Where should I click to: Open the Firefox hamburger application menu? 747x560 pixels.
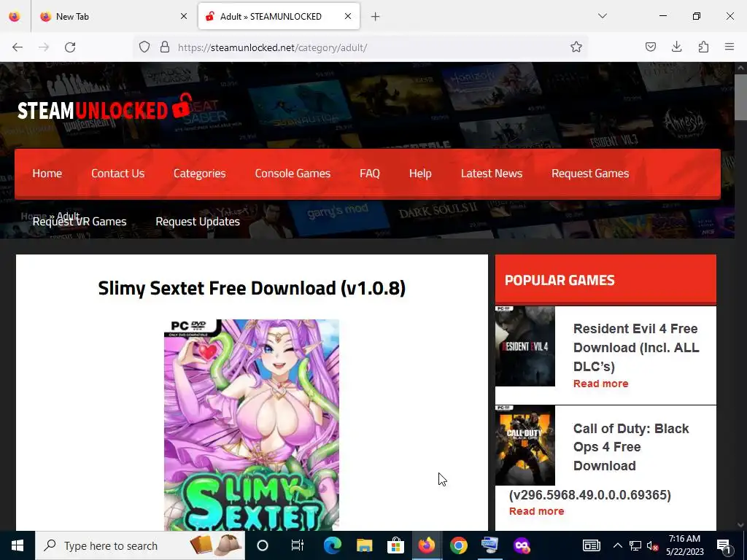[x=729, y=47]
